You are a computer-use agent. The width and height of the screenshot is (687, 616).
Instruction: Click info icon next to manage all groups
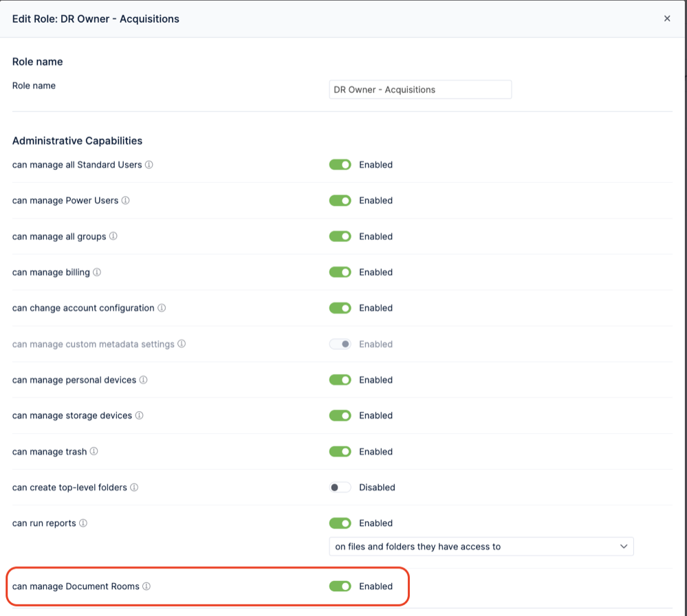[x=113, y=236]
